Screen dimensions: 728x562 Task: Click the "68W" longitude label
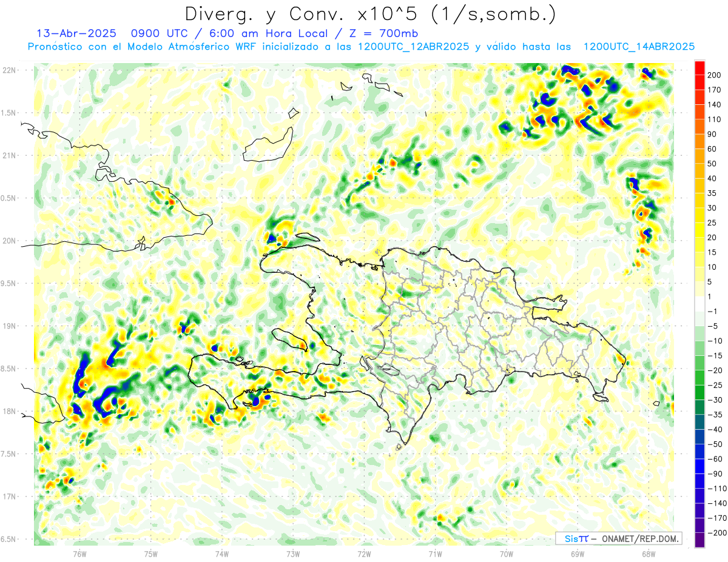pos(649,554)
